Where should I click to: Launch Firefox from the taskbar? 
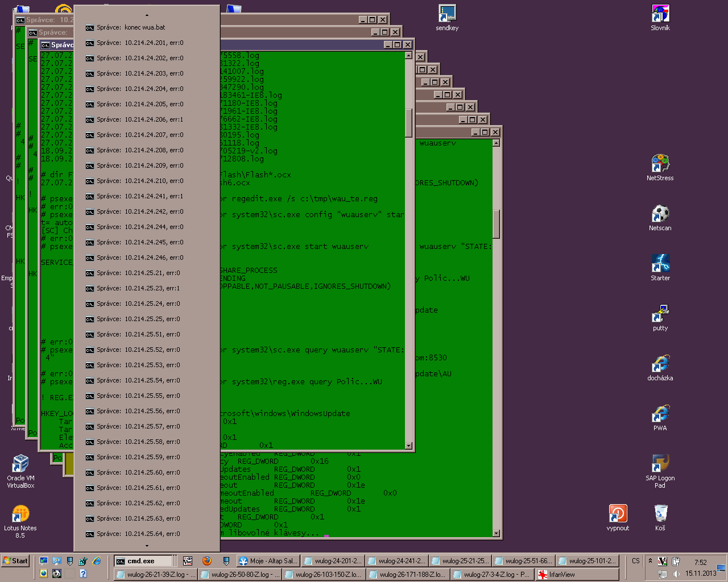point(206,561)
